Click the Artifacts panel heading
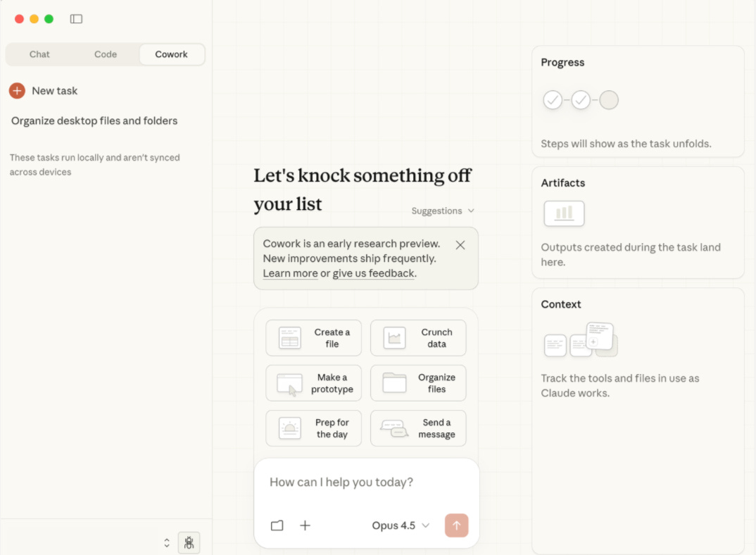 (563, 183)
